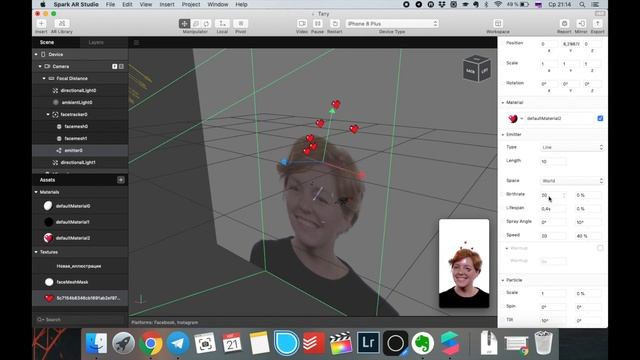Add a new asset with plus button
The width and height of the screenshot is (640, 360).
point(121,180)
